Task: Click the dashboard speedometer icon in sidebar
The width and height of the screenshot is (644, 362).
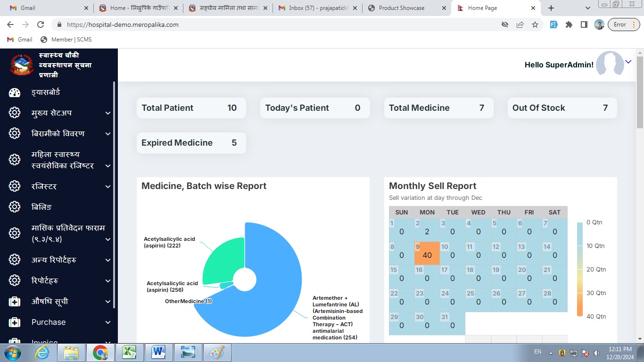Action: tap(15, 92)
